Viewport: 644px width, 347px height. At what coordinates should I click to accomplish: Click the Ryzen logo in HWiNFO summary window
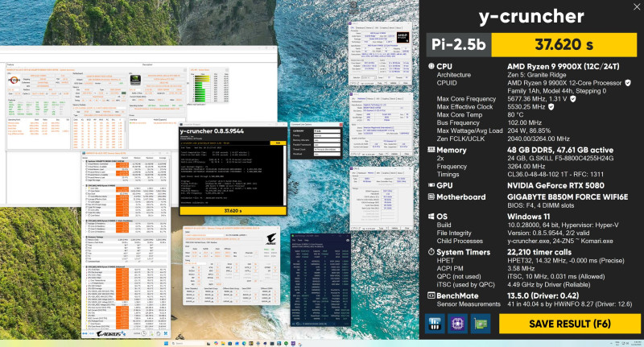[x=14, y=81]
